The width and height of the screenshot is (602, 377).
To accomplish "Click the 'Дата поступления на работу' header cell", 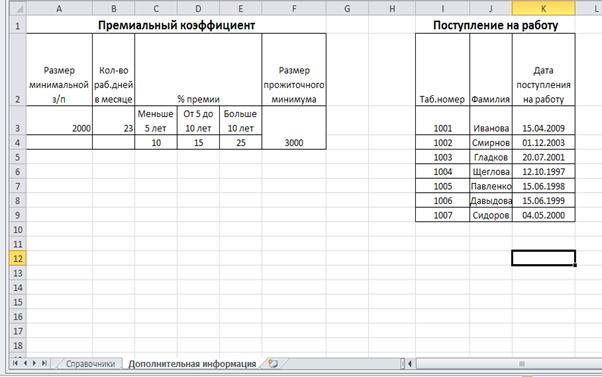I will pyautogui.click(x=544, y=70).
